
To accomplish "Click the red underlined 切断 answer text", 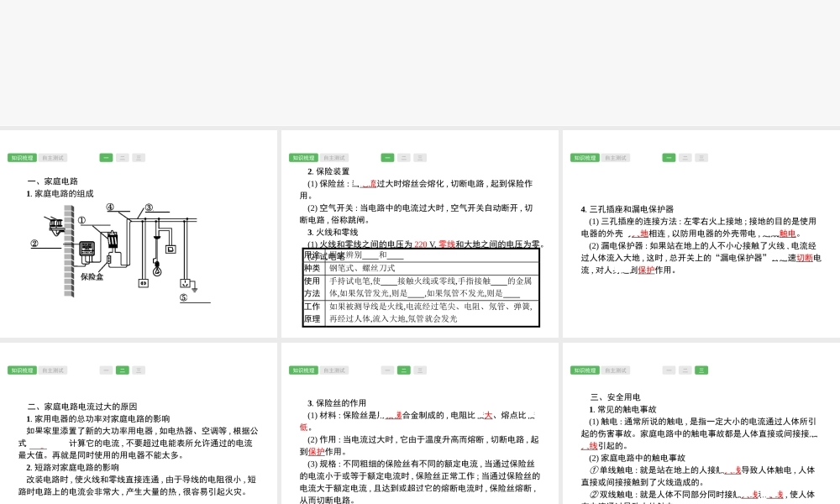I will 804,258.
